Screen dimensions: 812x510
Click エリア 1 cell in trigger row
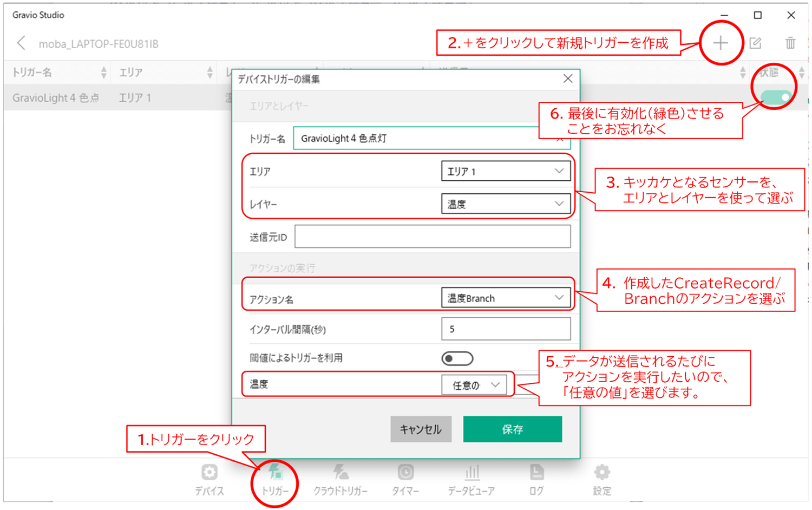[x=135, y=98]
